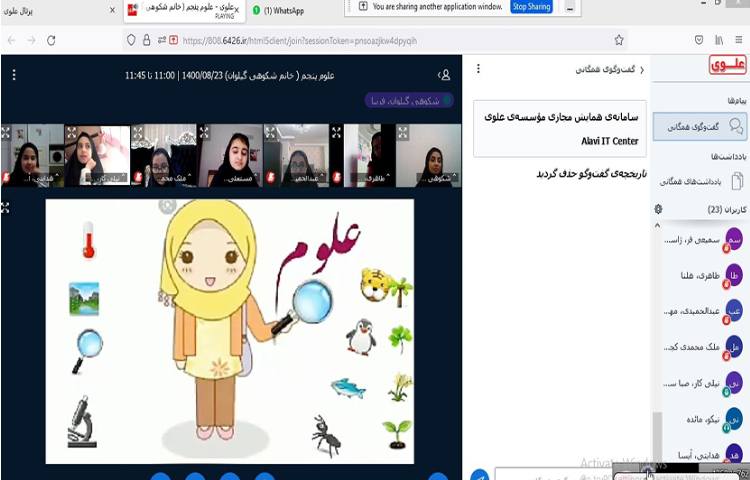
Task: Click Stop Sharing button
Action: (x=531, y=7)
